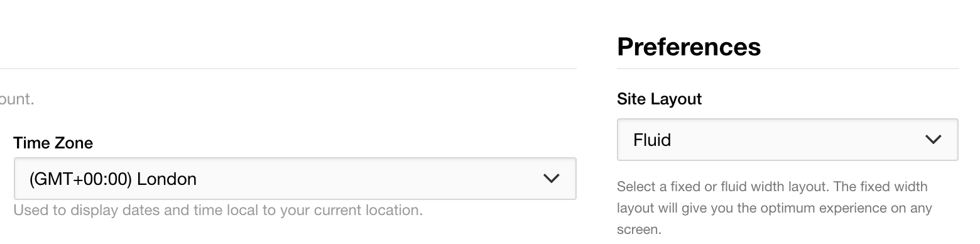
Task: Click the Site Layout field label
Action: (x=659, y=99)
